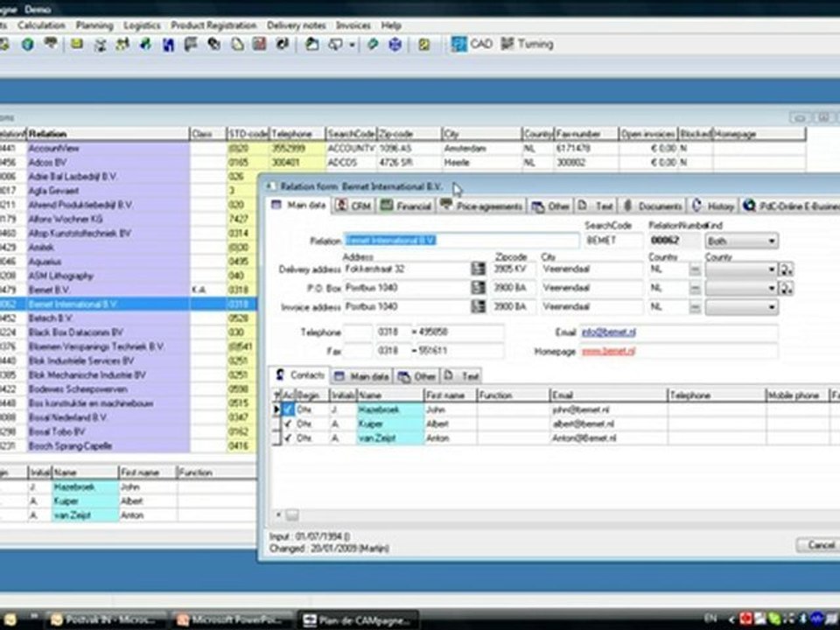Click the contacts grid horizontal scrollbar handle

point(292,515)
